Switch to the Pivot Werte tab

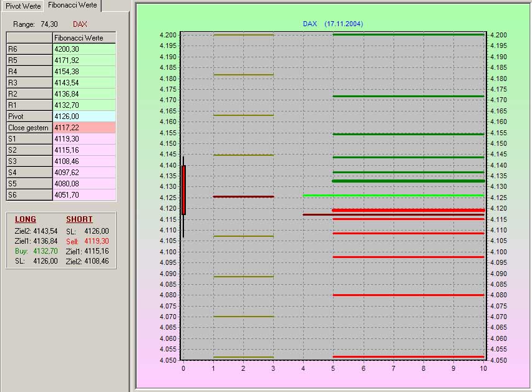pos(22,6)
